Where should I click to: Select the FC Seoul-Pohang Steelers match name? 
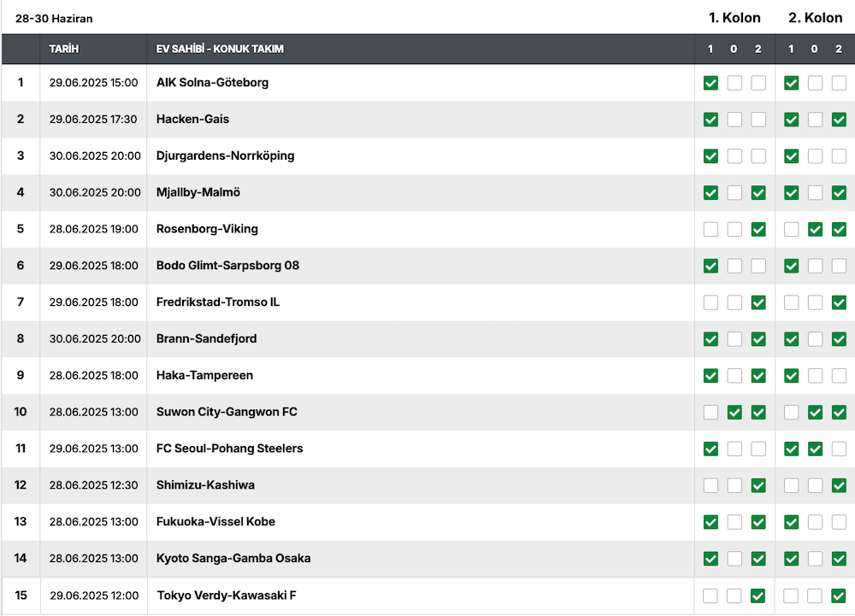pyautogui.click(x=229, y=449)
